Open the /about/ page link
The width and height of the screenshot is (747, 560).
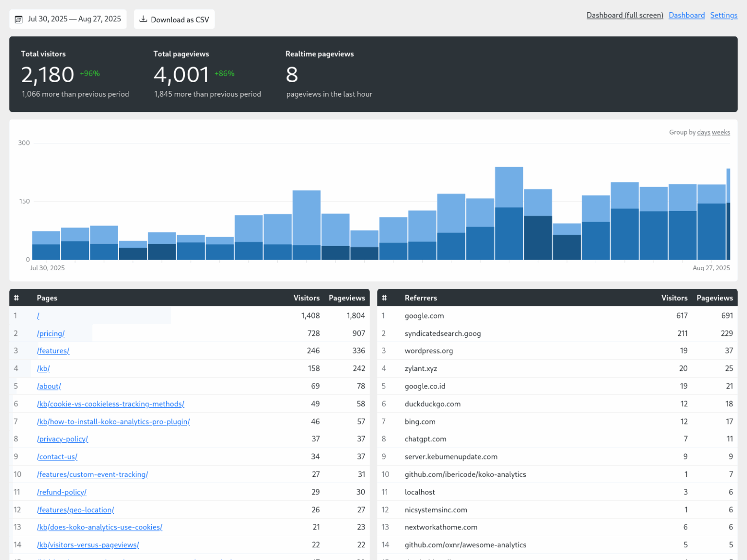pyautogui.click(x=49, y=386)
